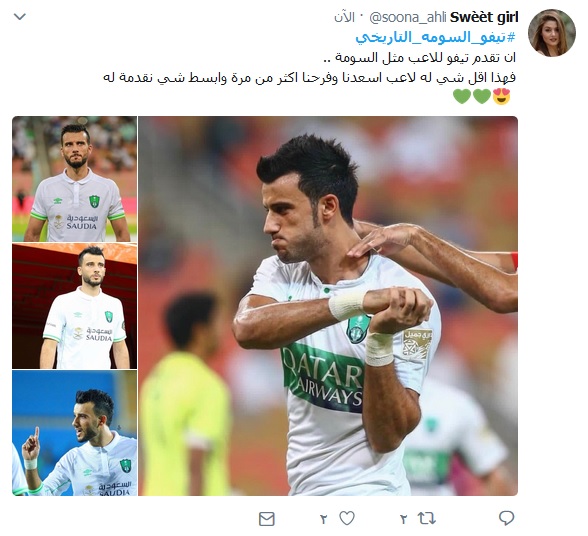Open the tweet options chevron menu
Screen dimensions: 588x536
click(20, 17)
